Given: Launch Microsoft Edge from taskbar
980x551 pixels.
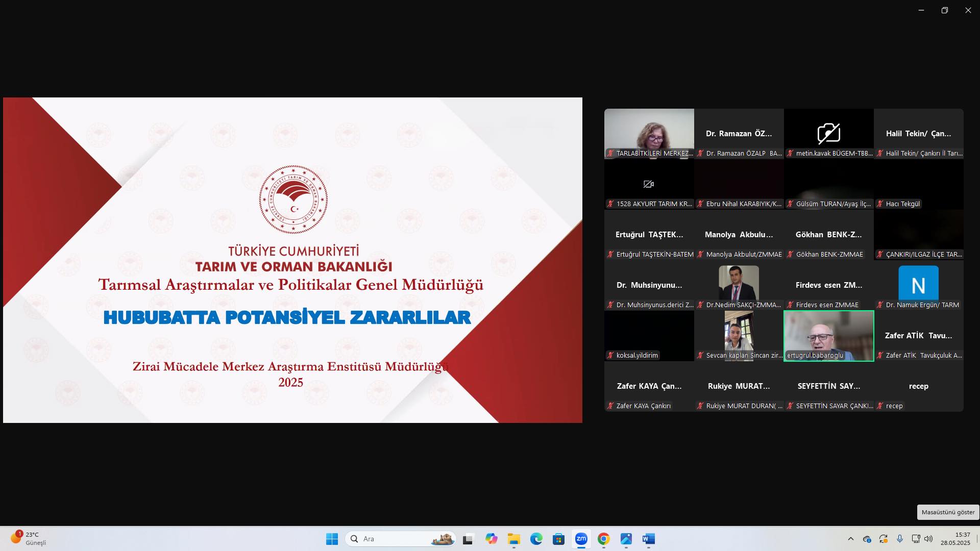Looking at the screenshot, I should pos(536,539).
